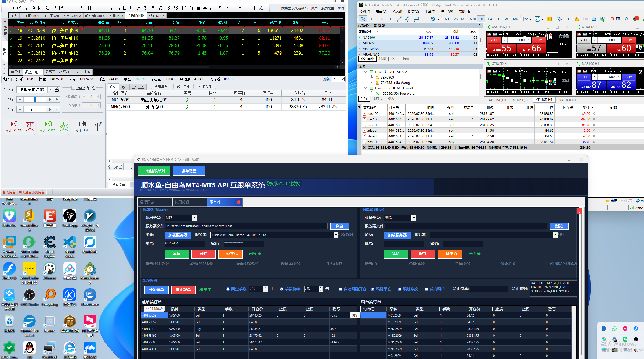
Task: Increase 手数 with the plus button
Action: click(50, 99)
